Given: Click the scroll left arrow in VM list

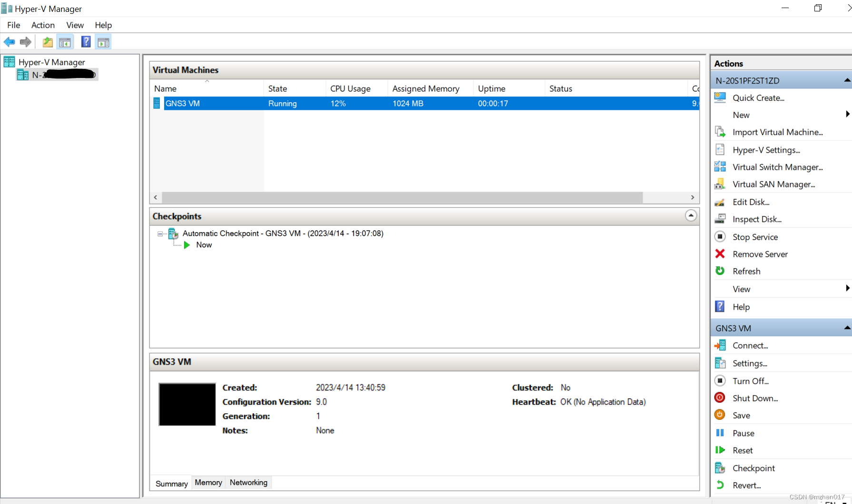Looking at the screenshot, I should [156, 197].
